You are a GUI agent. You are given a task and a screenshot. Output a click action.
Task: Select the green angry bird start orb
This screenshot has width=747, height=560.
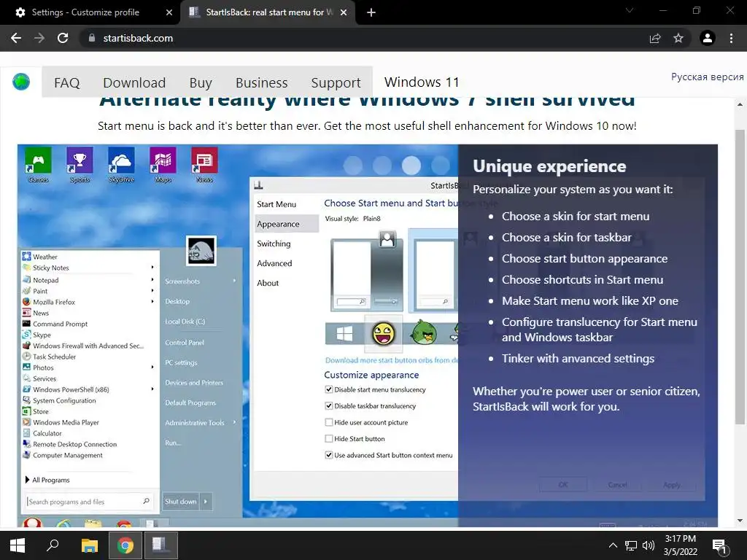point(424,332)
